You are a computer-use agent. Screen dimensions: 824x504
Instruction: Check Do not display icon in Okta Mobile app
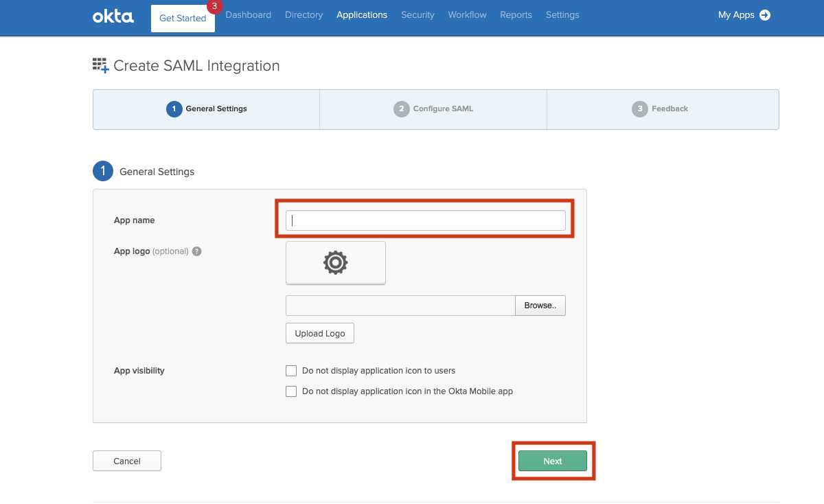click(291, 391)
